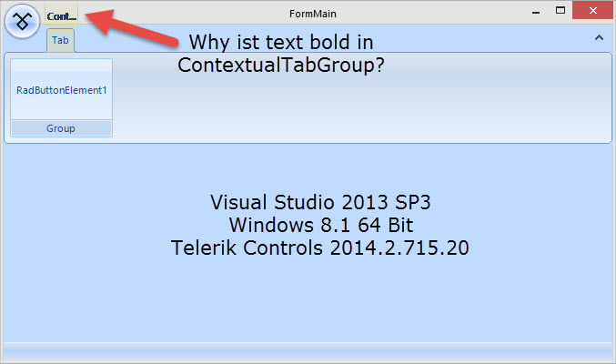Click the 'Telerik Controls 2014.2.715.20' text

[320, 247]
